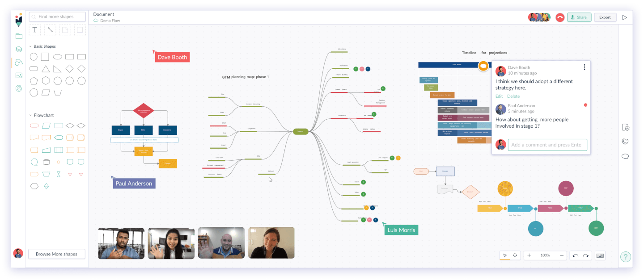The image size is (644, 280).
Task: Open the layers panel in left sidebar
Action: pyautogui.click(x=19, y=49)
